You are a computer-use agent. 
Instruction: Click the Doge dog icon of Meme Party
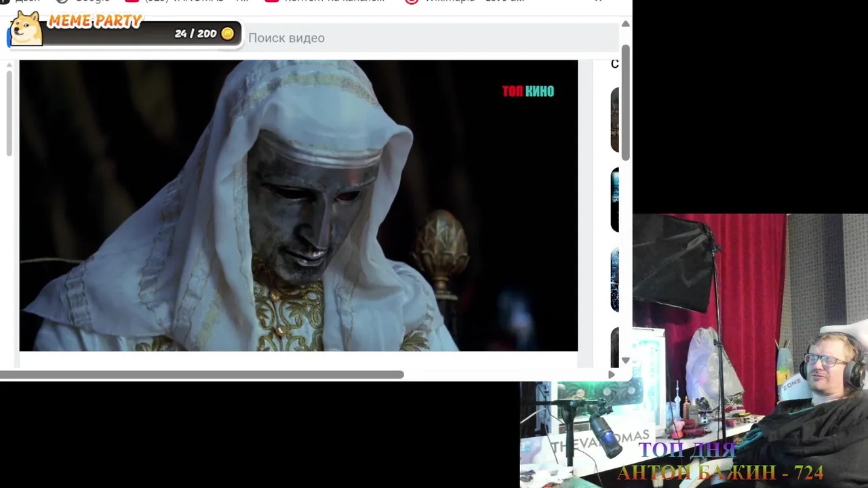26,28
